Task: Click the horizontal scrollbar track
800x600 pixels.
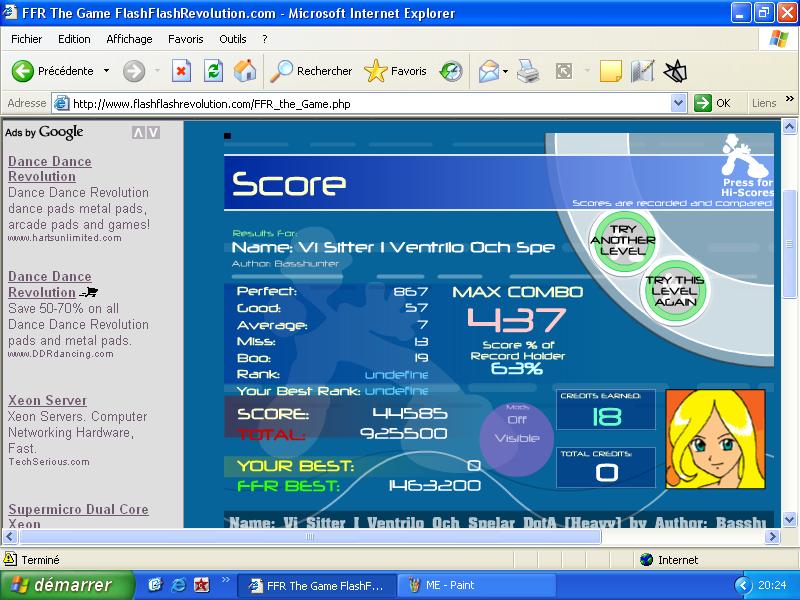Action: [684, 536]
